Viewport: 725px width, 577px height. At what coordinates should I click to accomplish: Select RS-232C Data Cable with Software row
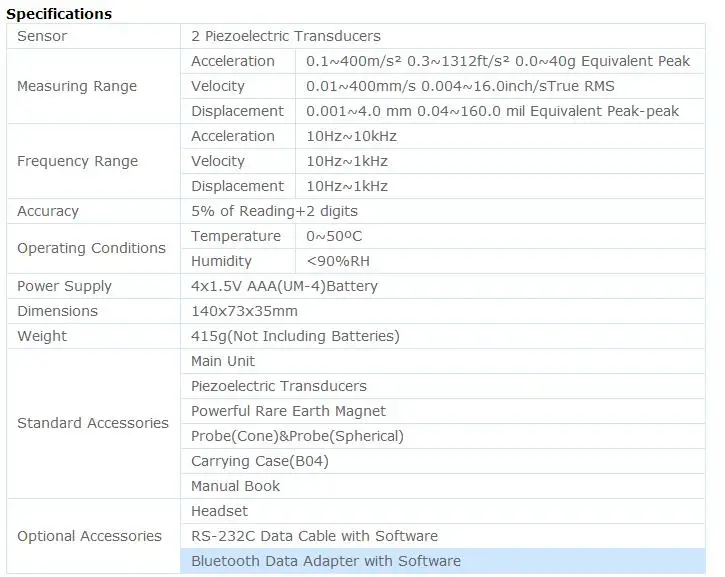pyautogui.click(x=442, y=536)
